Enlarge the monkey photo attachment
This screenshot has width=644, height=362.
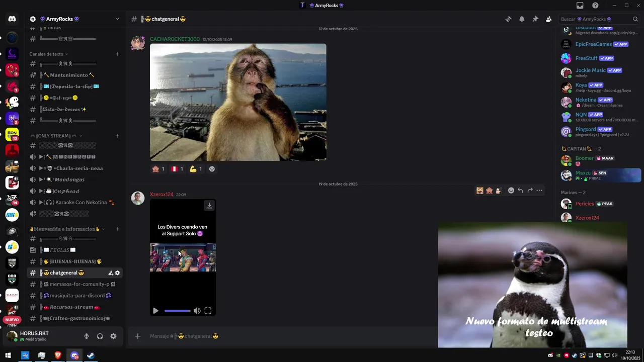tap(238, 102)
